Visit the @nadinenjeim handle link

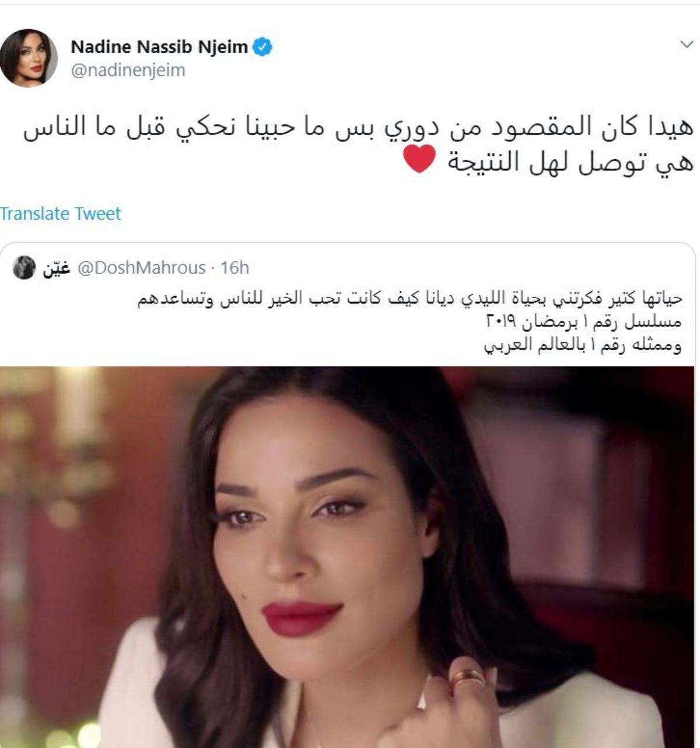(128, 71)
